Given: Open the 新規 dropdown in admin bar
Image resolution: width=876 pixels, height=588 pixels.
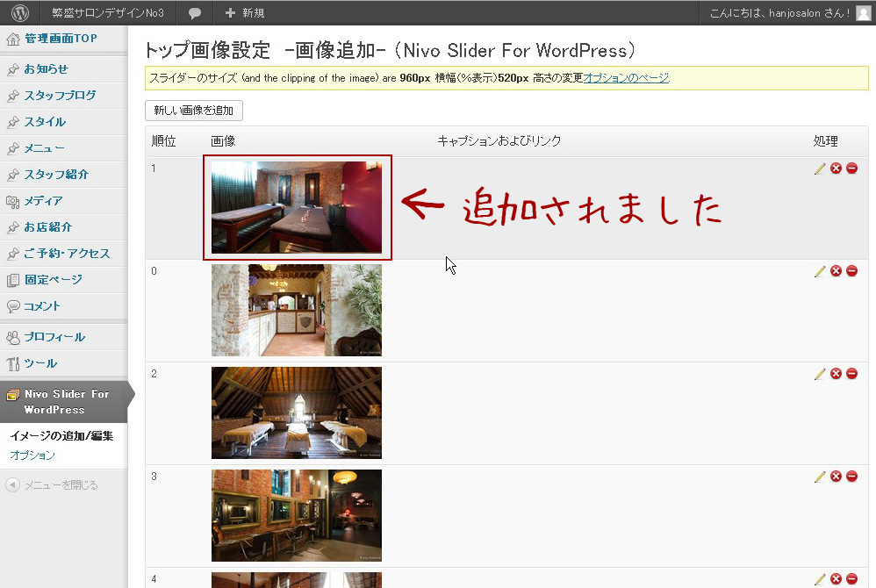Looking at the screenshot, I should 244,13.
